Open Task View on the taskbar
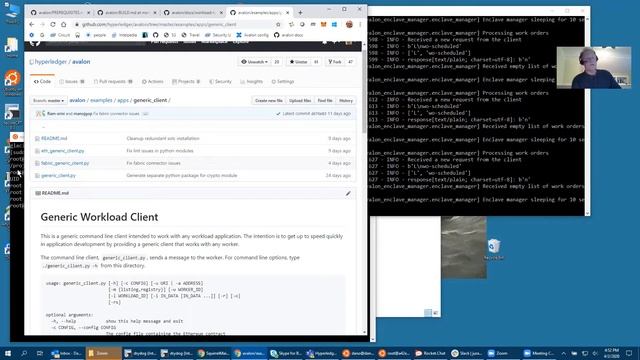Image resolution: width=640 pixels, height=360 pixels. pyautogui.click(x=40, y=353)
